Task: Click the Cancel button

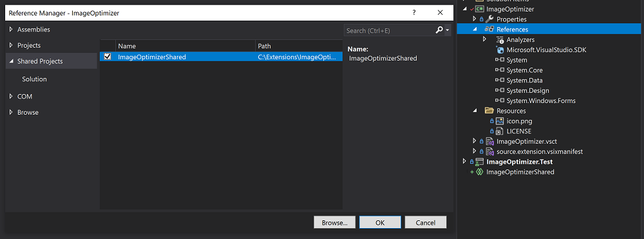Action: [426, 223]
